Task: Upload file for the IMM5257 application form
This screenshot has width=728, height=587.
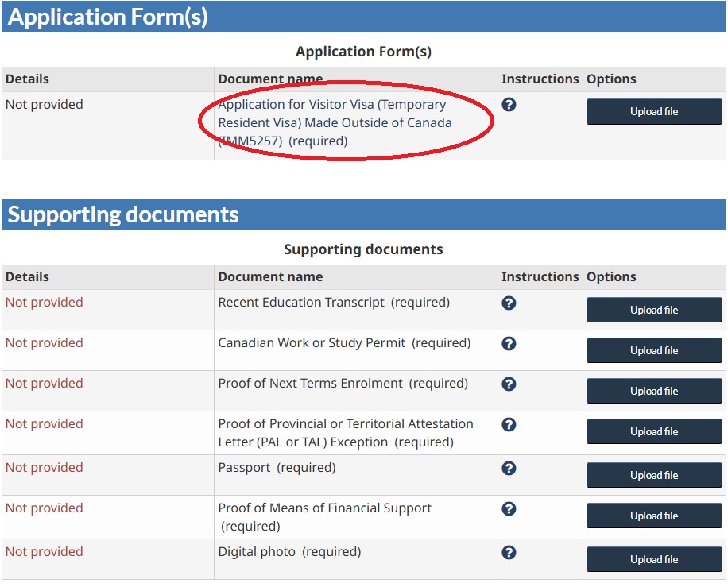Action: (x=653, y=111)
